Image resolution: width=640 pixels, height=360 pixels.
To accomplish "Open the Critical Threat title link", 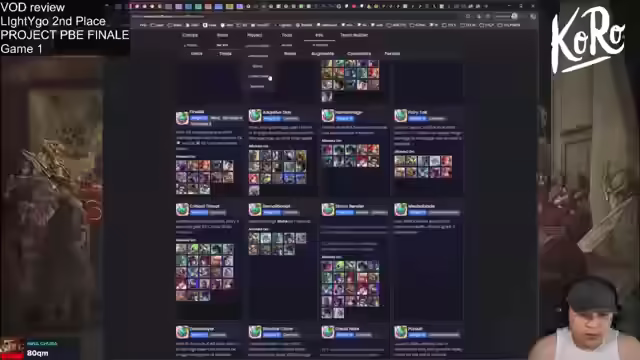I will tap(204, 206).
